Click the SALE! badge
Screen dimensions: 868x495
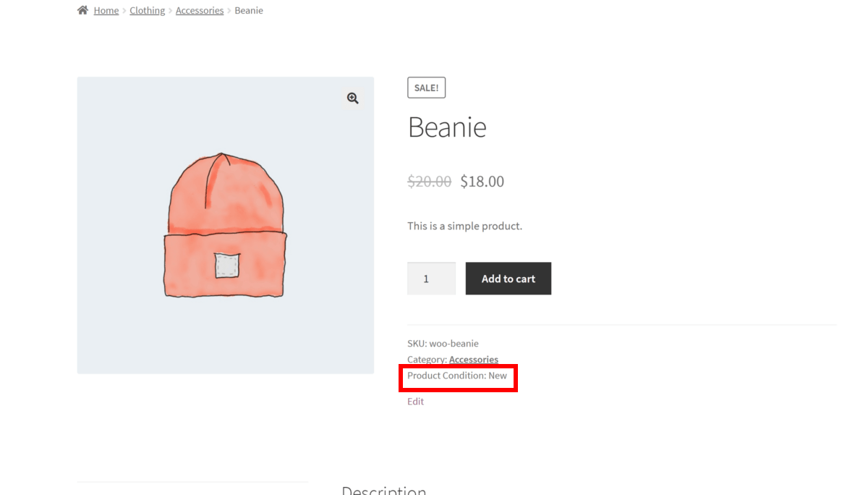click(426, 87)
